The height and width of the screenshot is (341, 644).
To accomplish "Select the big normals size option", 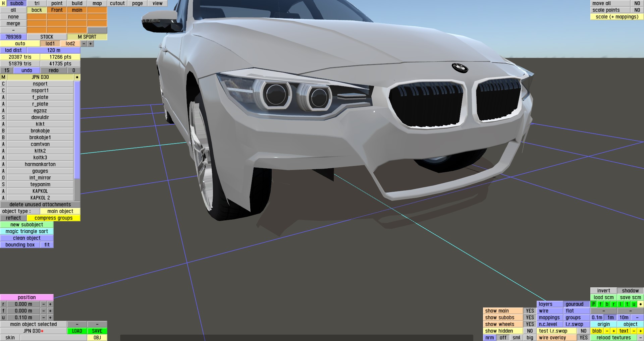I will (x=530, y=338).
